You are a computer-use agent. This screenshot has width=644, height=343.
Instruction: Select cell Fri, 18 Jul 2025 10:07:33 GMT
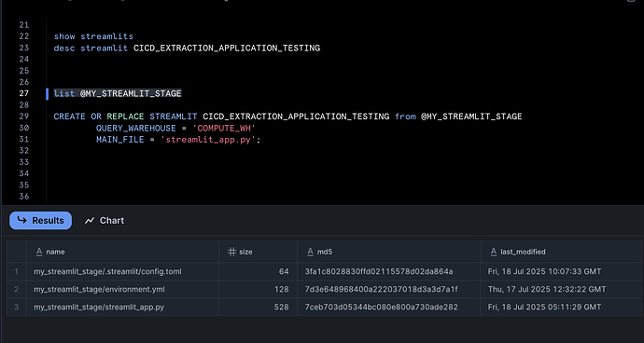(561, 271)
